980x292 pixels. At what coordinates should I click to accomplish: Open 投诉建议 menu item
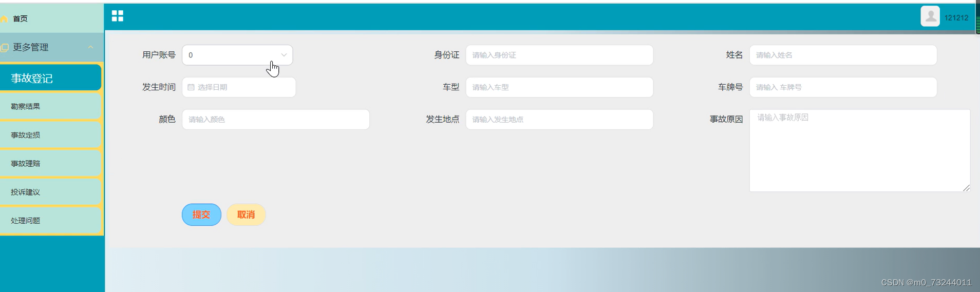(x=50, y=192)
